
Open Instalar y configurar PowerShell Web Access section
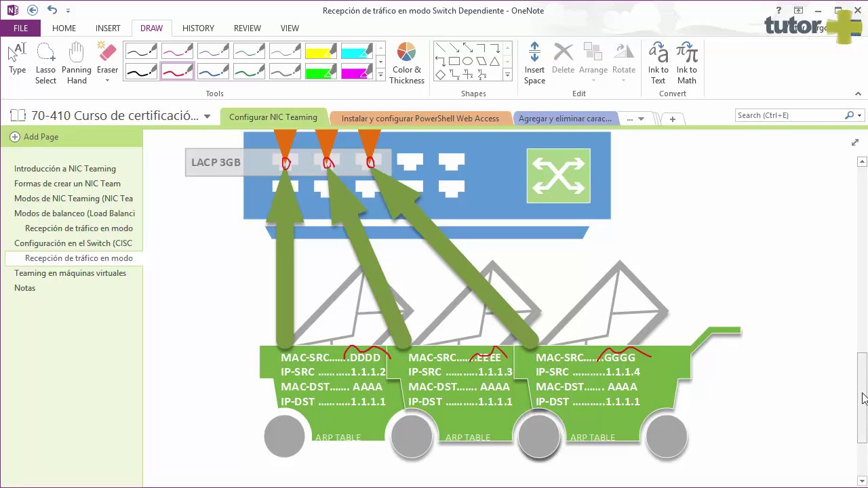pyautogui.click(x=420, y=119)
